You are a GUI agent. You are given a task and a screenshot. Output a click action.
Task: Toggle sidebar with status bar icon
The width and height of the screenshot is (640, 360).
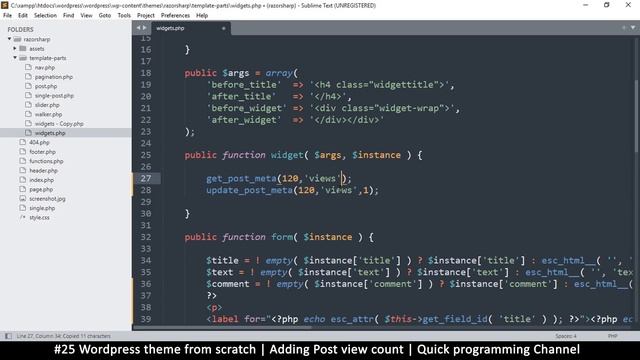[x=8, y=336]
